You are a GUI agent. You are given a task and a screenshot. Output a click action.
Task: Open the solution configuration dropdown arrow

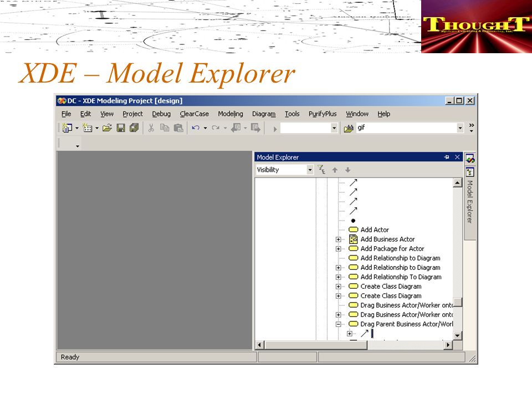334,128
